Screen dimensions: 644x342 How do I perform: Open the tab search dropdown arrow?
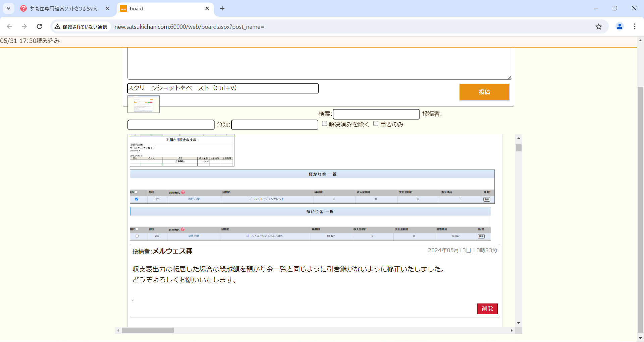coord(8,8)
